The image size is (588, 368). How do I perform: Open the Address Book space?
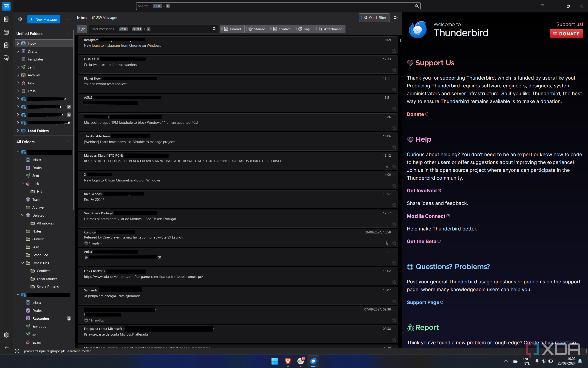[x=6, y=19]
